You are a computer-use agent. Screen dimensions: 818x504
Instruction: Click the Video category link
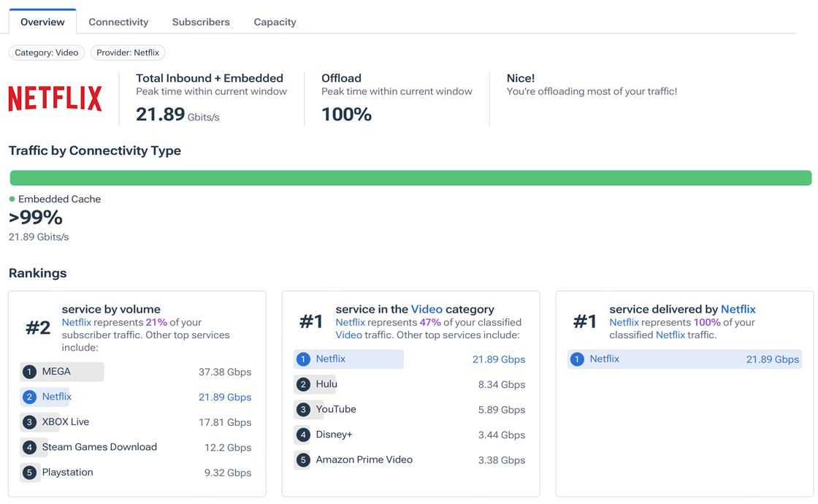[426, 309]
